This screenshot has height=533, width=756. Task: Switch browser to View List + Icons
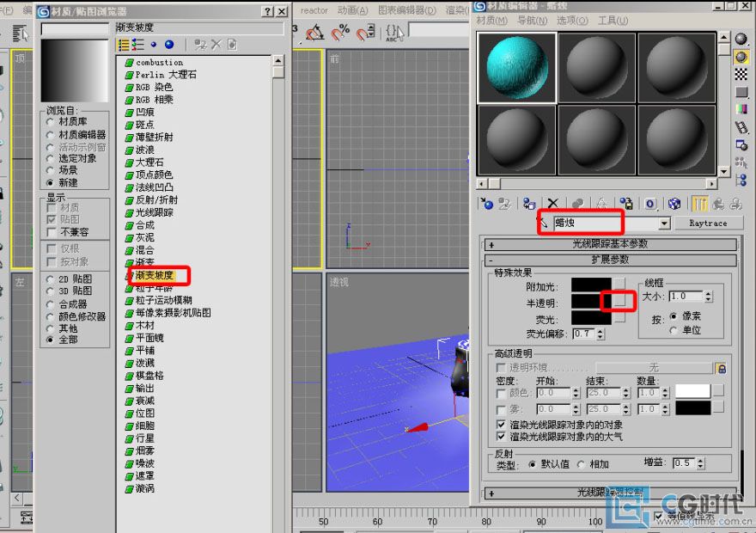(138, 45)
